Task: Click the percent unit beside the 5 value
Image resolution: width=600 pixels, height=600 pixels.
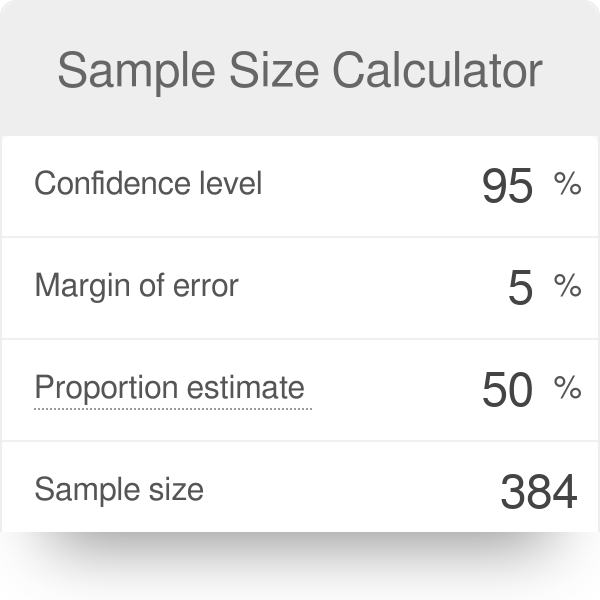Action: 567,286
